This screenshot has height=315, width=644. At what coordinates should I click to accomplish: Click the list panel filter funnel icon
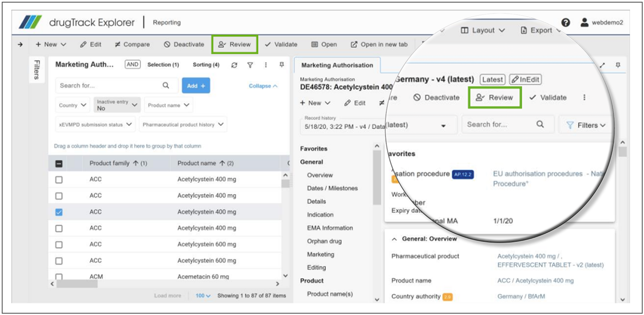(x=250, y=65)
